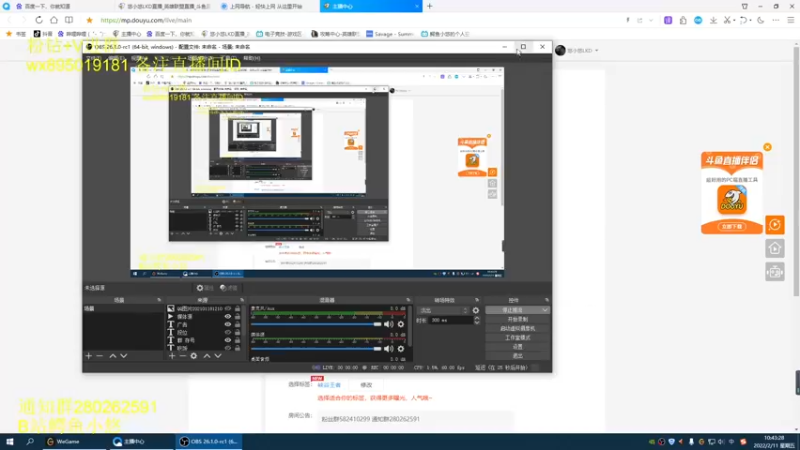Add a new scene with the plus icon

point(89,356)
